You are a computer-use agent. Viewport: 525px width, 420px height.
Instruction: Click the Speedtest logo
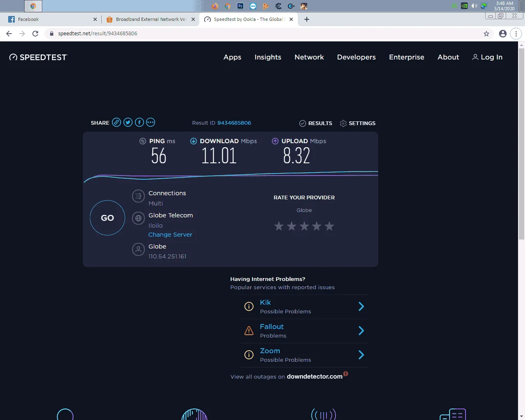pos(38,57)
